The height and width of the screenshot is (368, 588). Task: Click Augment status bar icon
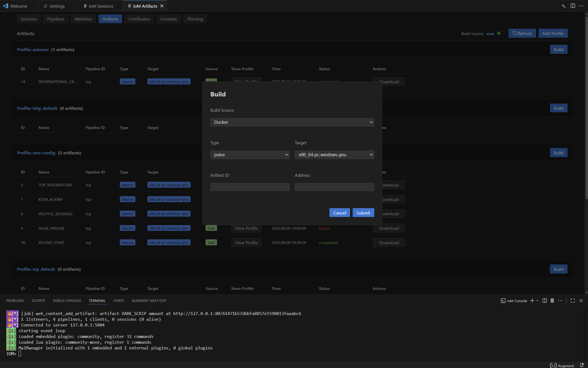tap(562, 366)
